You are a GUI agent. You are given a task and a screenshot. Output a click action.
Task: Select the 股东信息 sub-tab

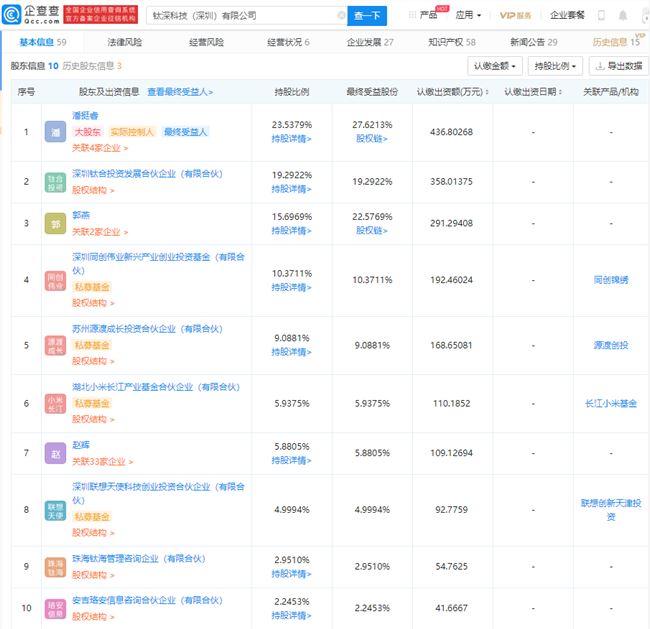point(34,66)
